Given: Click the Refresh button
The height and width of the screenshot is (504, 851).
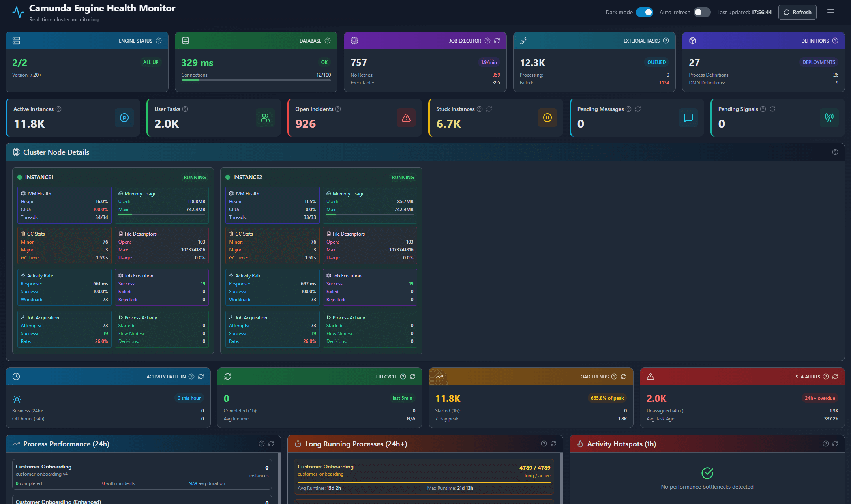Looking at the screenshot, I should [x=797, y=12].
